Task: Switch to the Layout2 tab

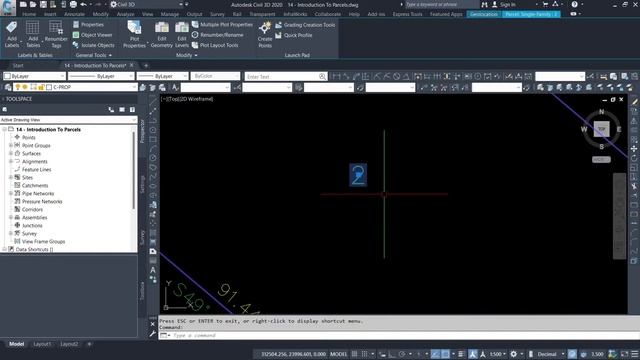Action: 69,344
